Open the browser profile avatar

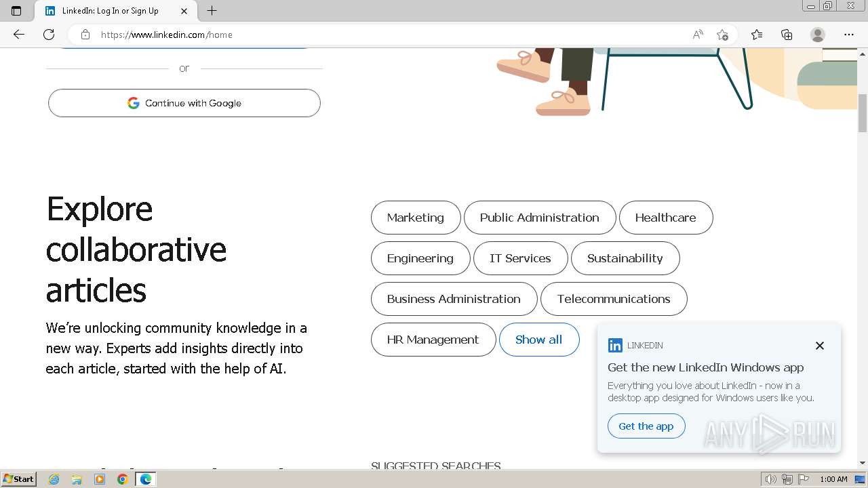point(818,35)
